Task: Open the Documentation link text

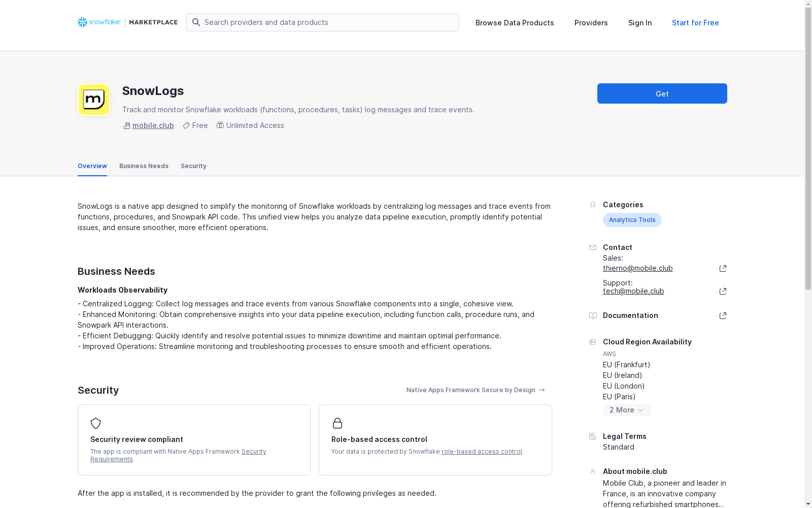Action: click(x=630, y=315)
